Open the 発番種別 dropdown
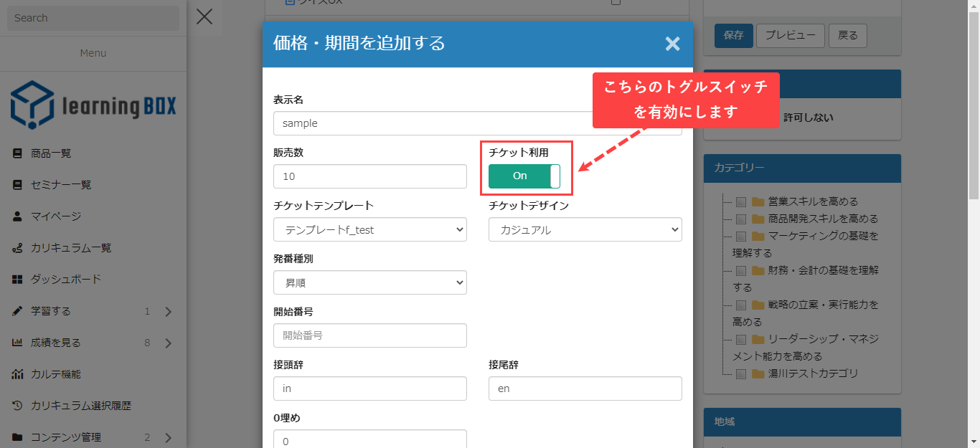Screen dimensions: 980x448 (370, 282)
